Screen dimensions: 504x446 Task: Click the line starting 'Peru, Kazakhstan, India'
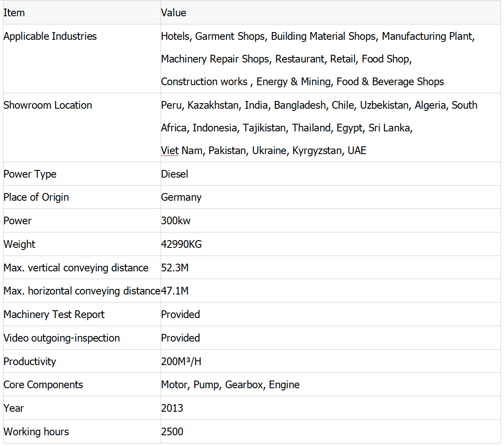(x=319, y=105)
